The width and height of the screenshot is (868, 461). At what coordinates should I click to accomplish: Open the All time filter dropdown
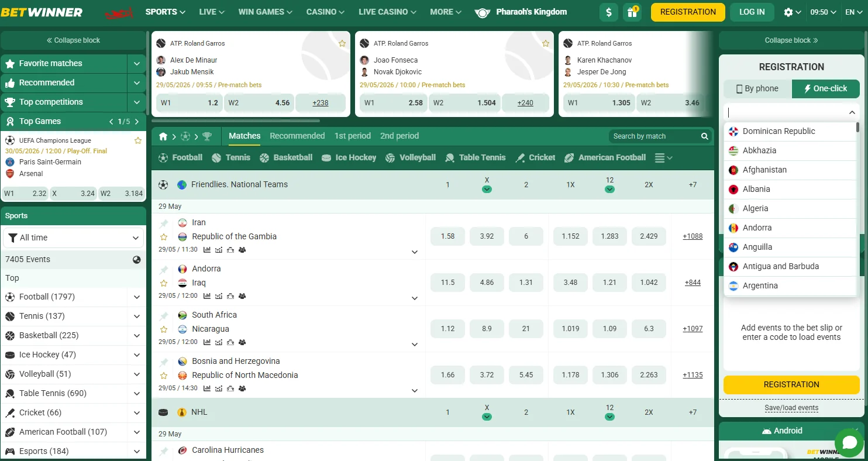point(73,238)
